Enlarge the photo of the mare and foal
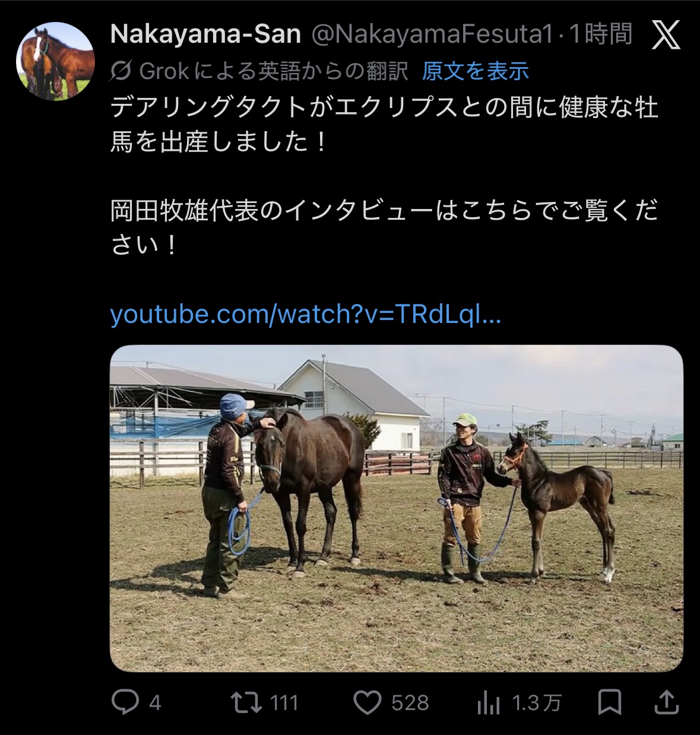 396,508
